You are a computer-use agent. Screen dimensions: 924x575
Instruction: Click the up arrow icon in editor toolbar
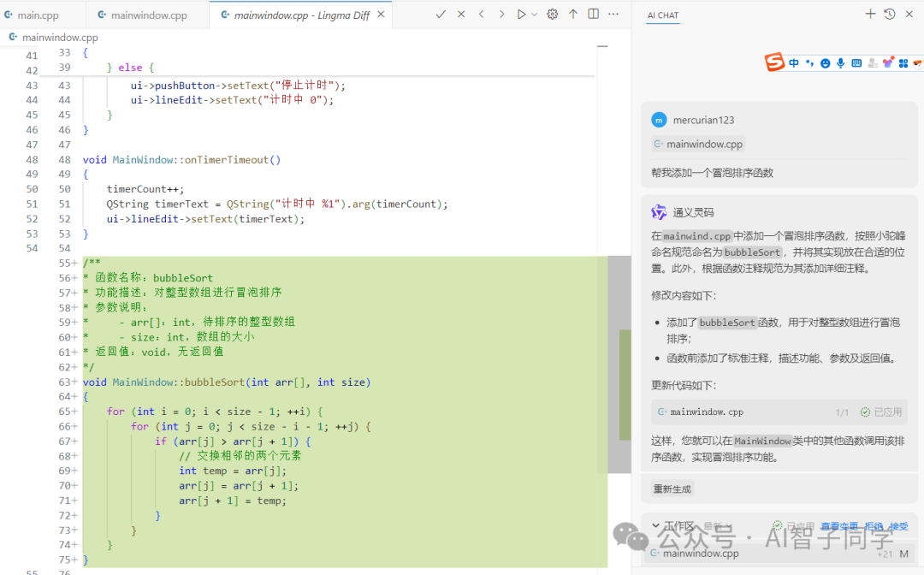(x=572, y=15)
